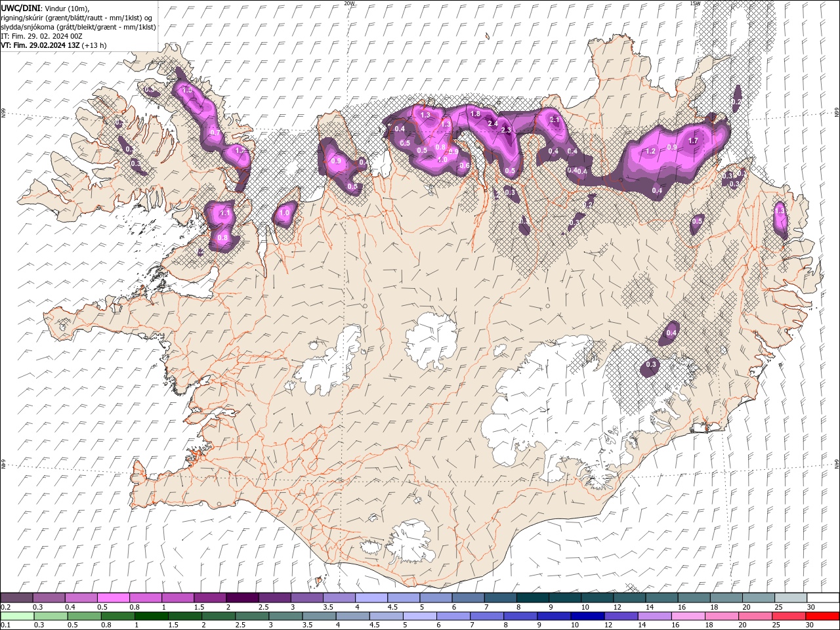Image resolution: width=840 pixels, height=630 pixels.
Task: Click the 20W longitude label at the top
Action: click(x=349, y=3)
